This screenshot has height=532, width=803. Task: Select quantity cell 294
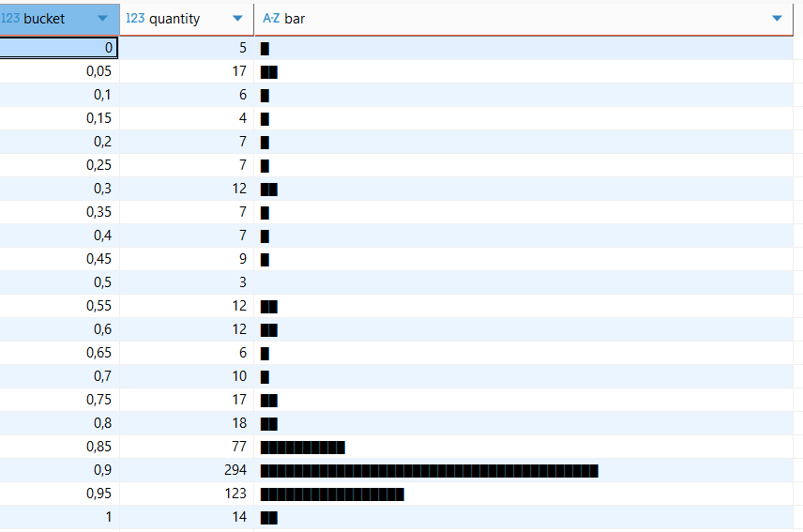coord(187,470)
